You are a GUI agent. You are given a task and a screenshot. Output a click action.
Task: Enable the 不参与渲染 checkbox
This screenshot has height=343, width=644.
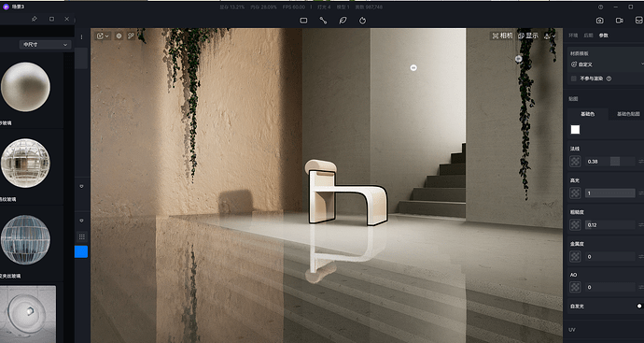[x=574, y=79]
